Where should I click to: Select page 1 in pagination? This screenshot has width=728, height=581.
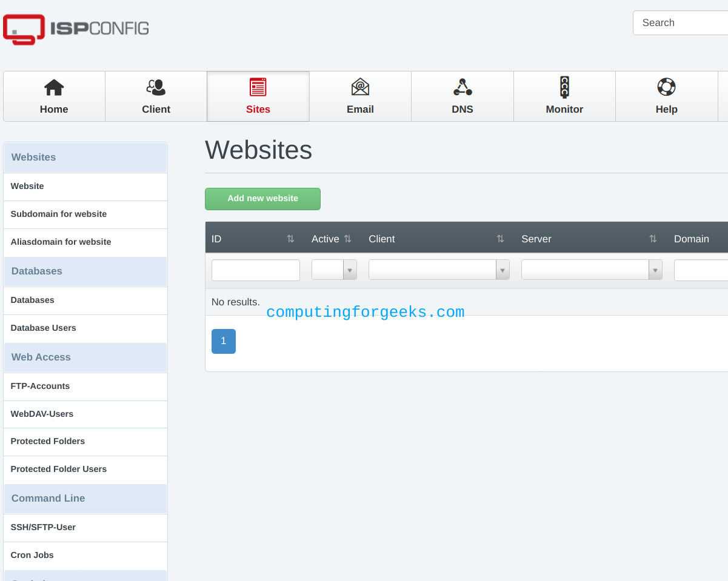[223, 341]
